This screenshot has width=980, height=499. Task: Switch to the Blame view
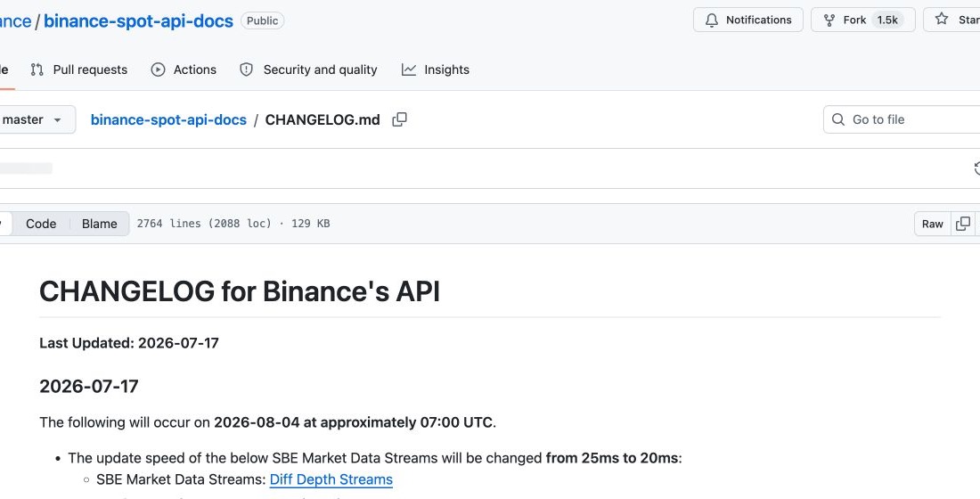tap(100, 224)
